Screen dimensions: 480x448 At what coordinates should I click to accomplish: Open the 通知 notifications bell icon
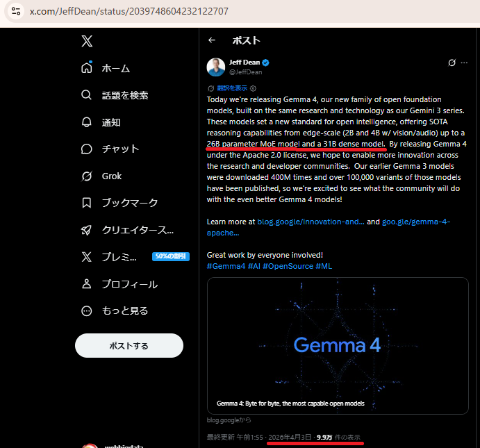(86, 122)
